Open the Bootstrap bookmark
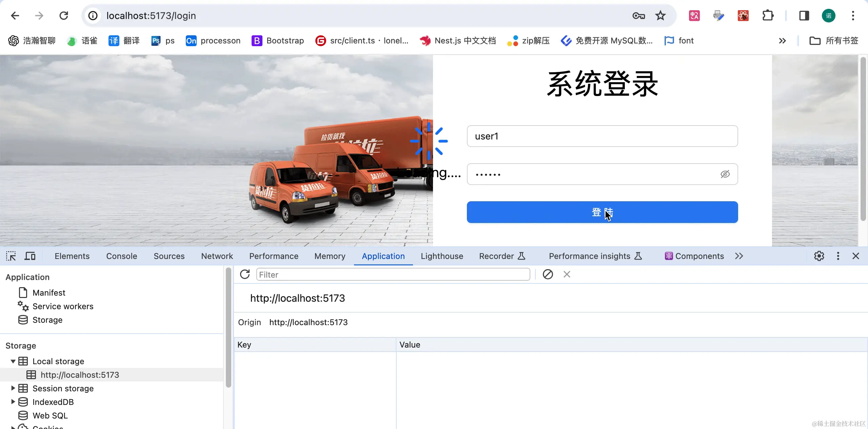The width and height of the screenshot is (868, 429). 278,40
